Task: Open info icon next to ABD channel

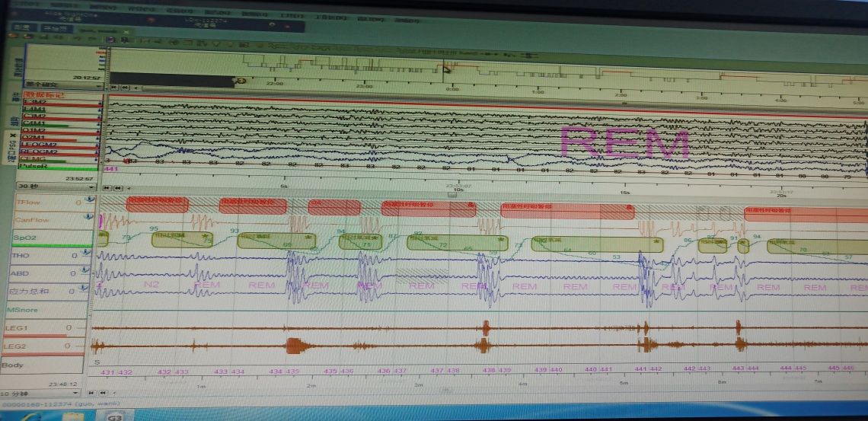Action: (86, 270)
